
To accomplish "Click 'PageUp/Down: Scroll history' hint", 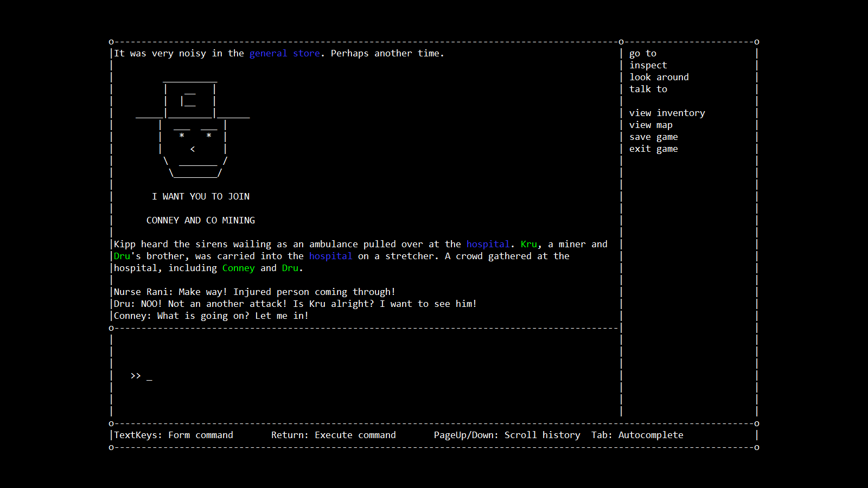I will tap(507, 435).
